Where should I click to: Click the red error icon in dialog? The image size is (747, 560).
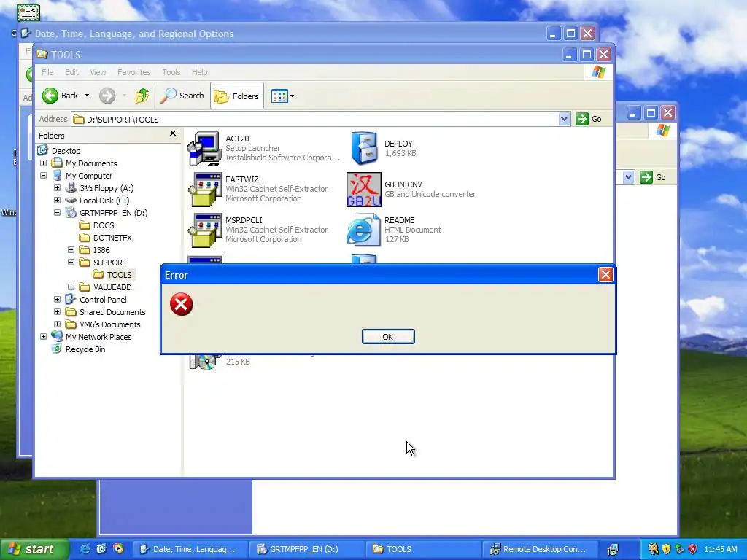(x=182, y=304)
